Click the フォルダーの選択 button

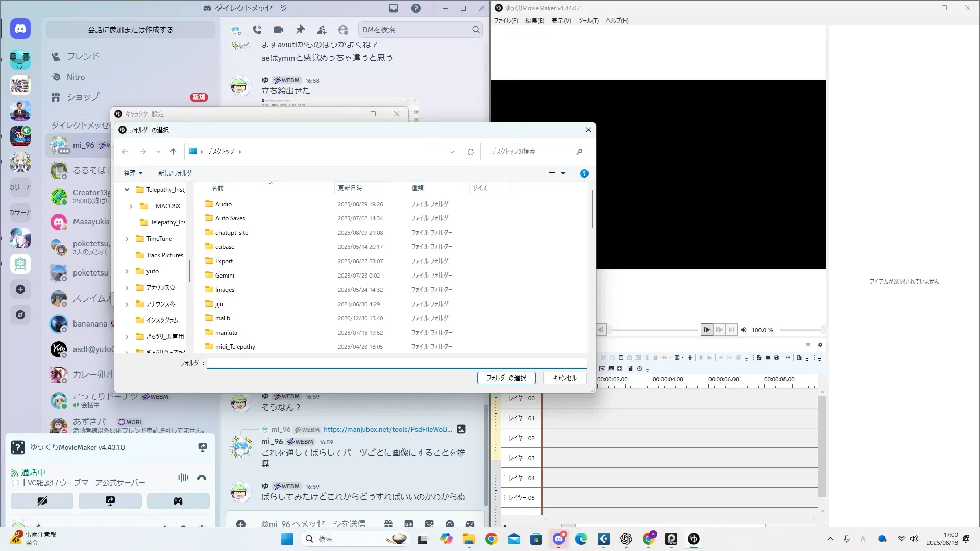tap(506, 378)
